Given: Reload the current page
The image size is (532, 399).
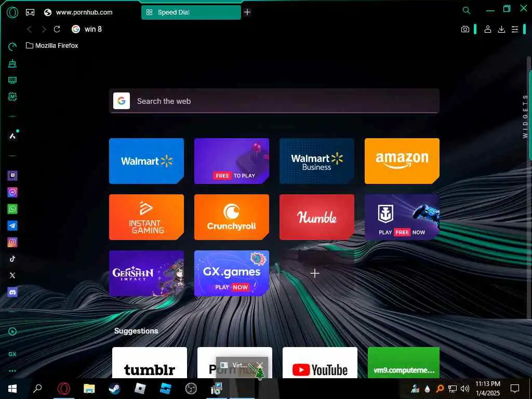Looking at the screenshot, I should pyautogui.click(x=57, y=29).
